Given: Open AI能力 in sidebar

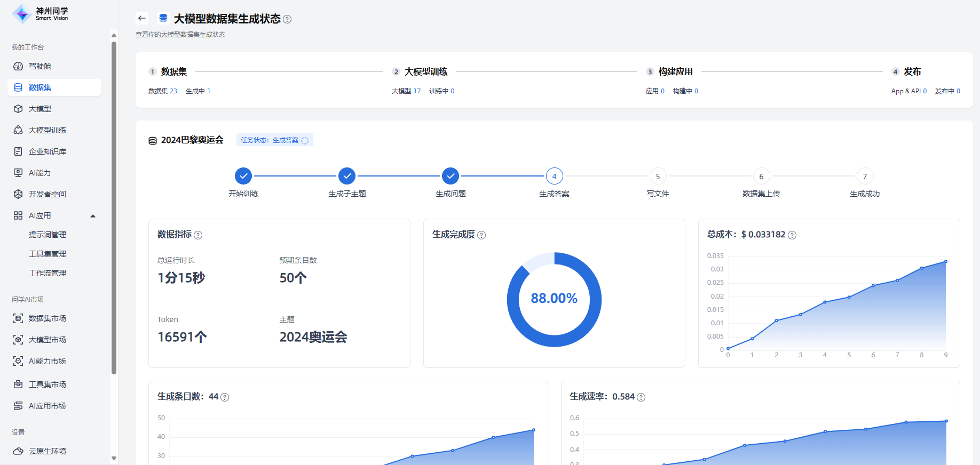Looking at the screenshot, I should pyautogui.click(x=54, y=173).
